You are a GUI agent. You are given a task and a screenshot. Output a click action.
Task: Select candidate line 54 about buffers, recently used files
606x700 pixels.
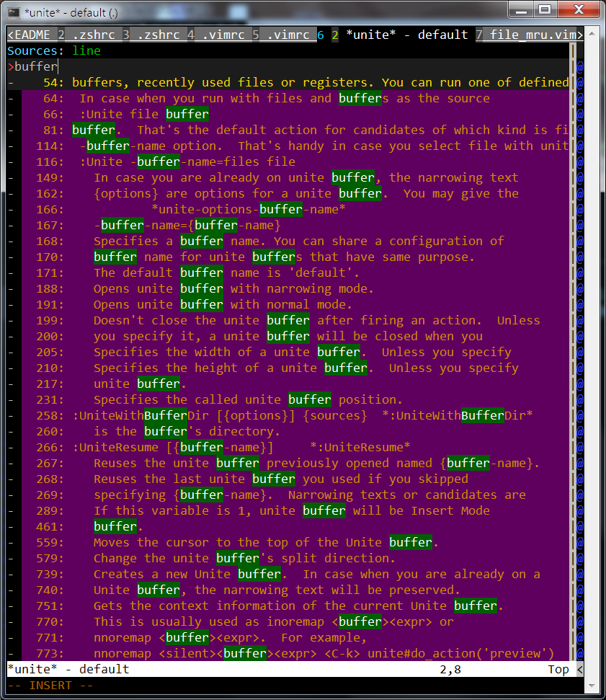pyautogui.click(x=288, y=83)
